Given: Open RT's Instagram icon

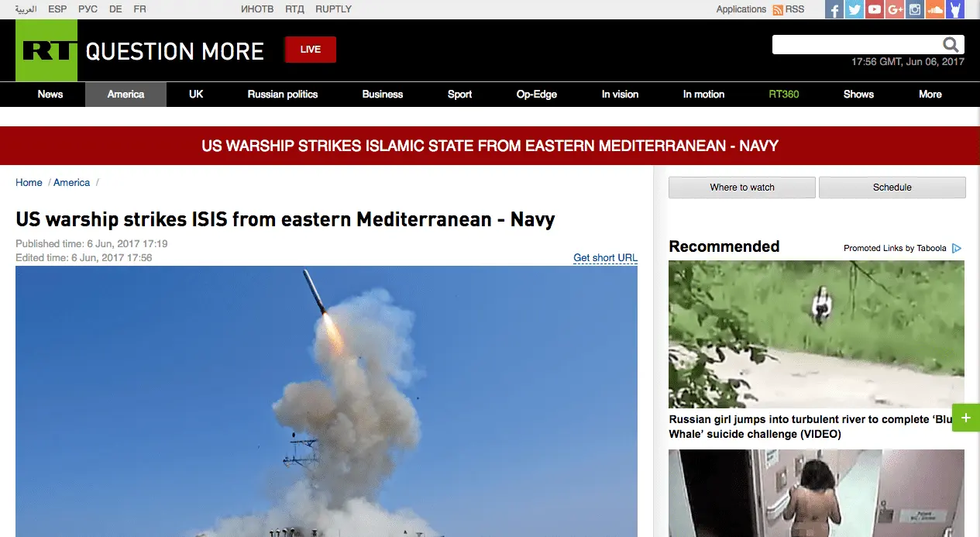Looking at the screenshot, I should click(x=915, y=9).
